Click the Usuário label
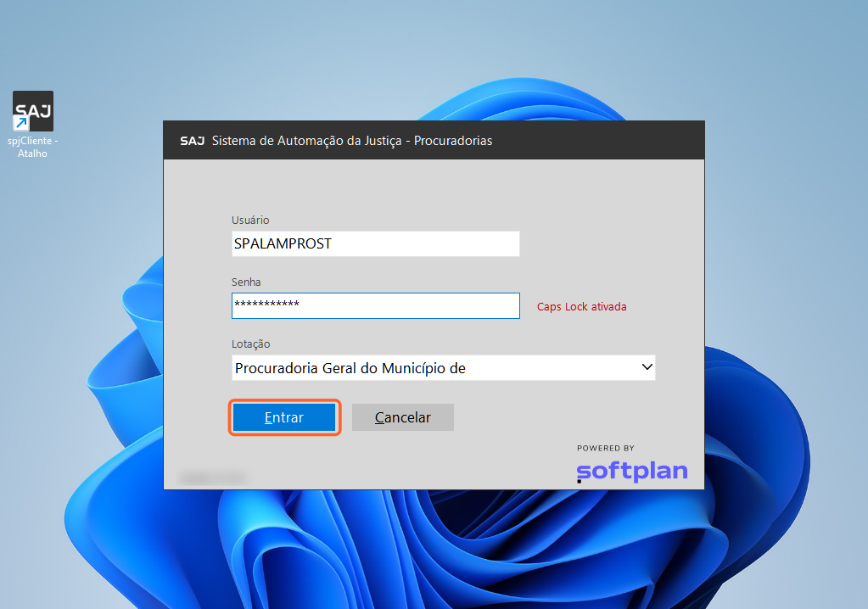The image size is (868, 609). [x=249, y=221]
